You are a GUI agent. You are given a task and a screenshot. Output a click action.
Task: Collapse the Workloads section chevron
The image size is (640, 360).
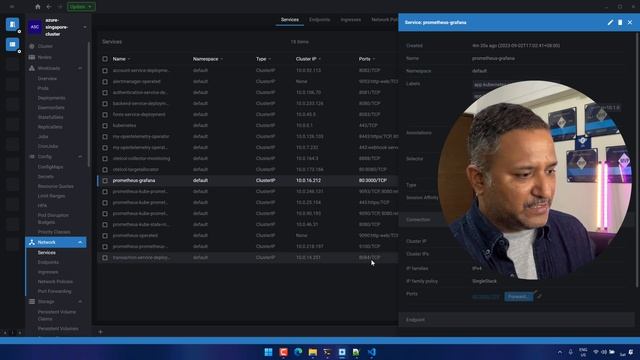(80, 68)
